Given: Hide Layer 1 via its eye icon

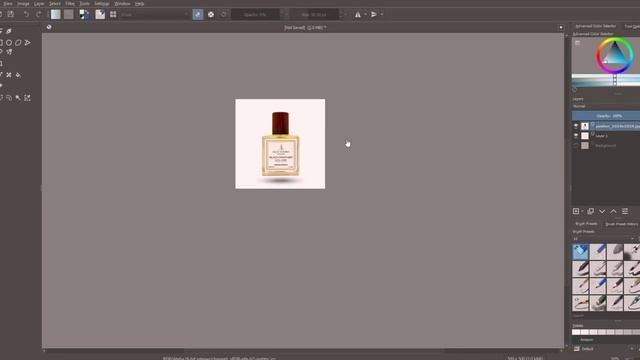Looking at the screenshot, I should coord(576,136).
